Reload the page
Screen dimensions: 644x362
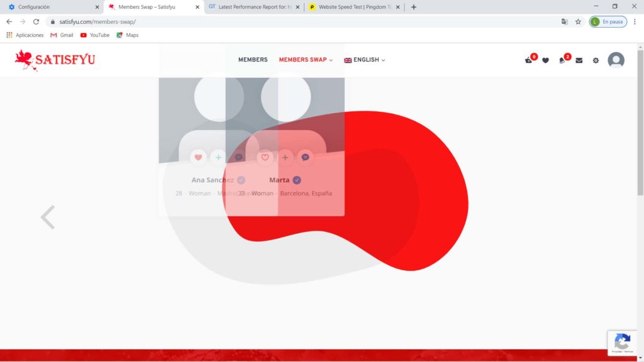(36, 22)
